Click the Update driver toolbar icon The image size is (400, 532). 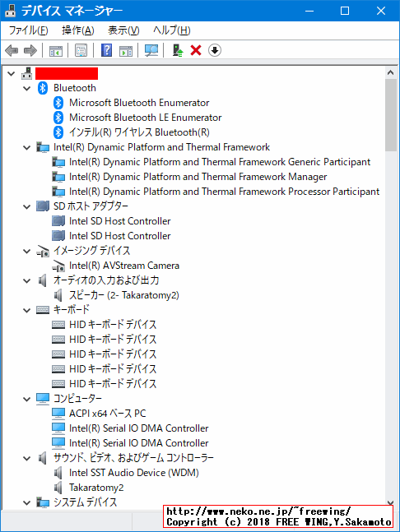coord(178,50)
